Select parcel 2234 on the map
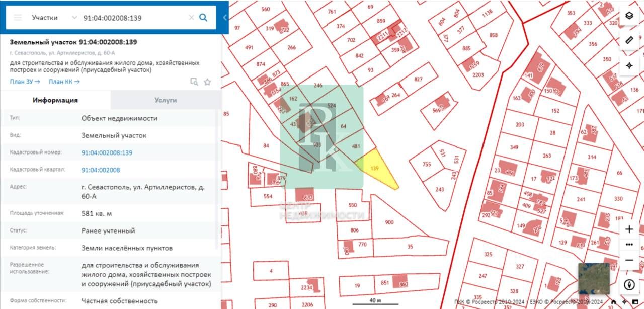Viewport: 644px width, 309px height. (307, 287)
